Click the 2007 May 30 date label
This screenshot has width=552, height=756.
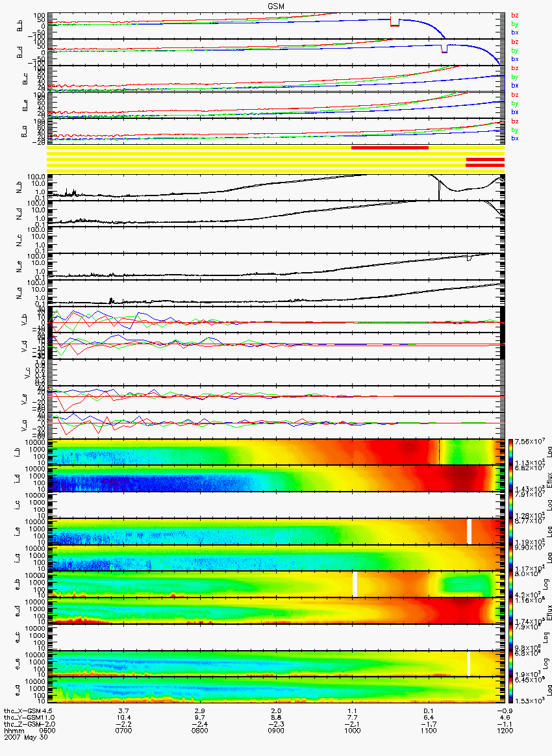point(26,737)
